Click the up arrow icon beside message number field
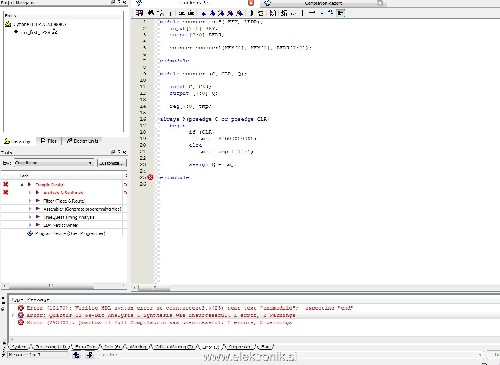The image size is (500, 365). (76, 355)
